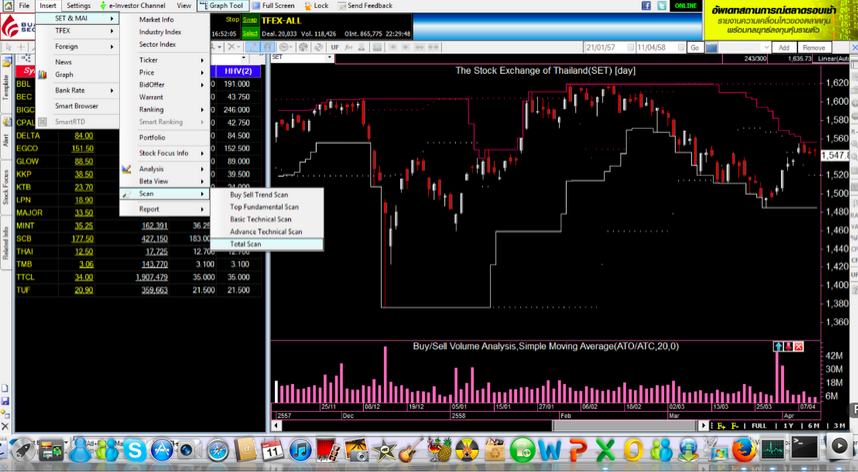The height and width of the screenshot is (472, 858).
Task: Select Top Fundamental Scan
Action: 267,207
